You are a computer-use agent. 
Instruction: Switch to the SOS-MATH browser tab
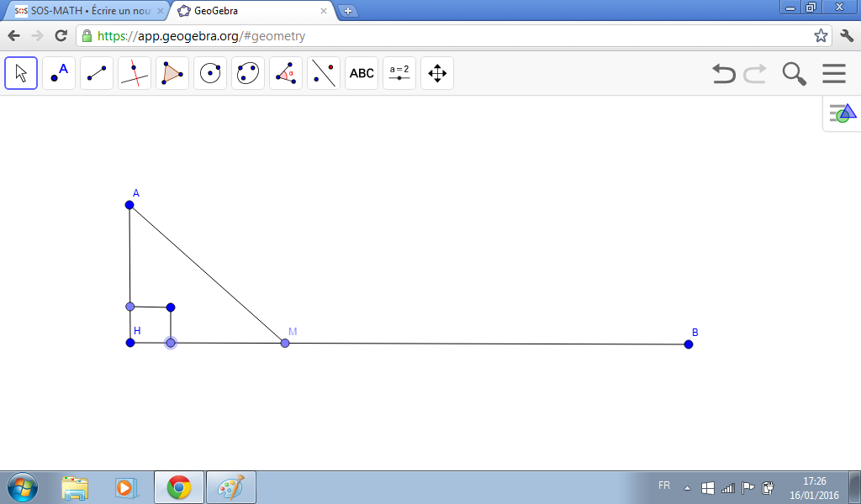(x=84, y=11)
